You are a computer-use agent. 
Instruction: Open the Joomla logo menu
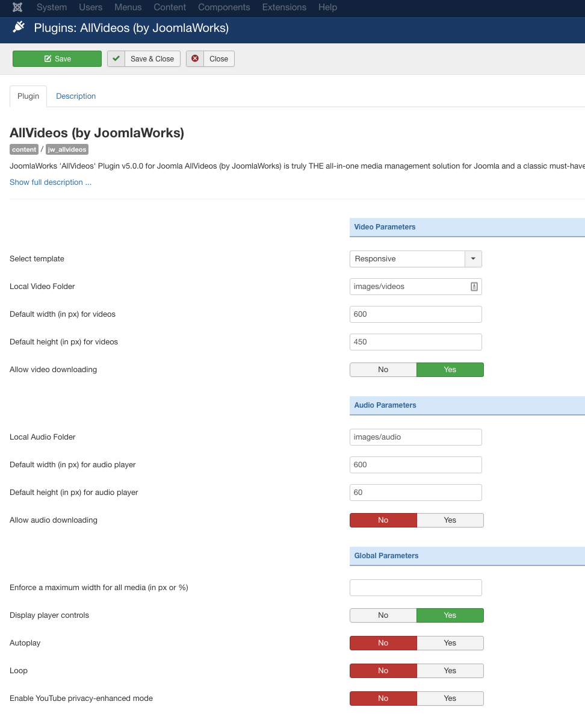click(17, 7)
